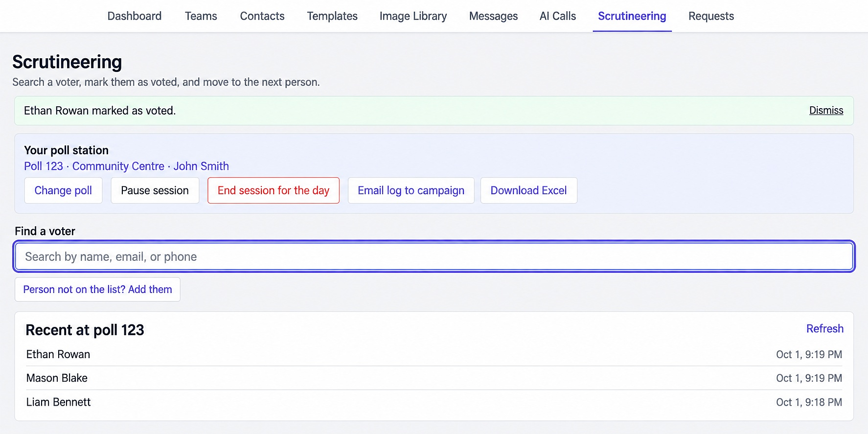The image size is (868, 434).
Task: End session for the day
Action: (x=274, y=190)
